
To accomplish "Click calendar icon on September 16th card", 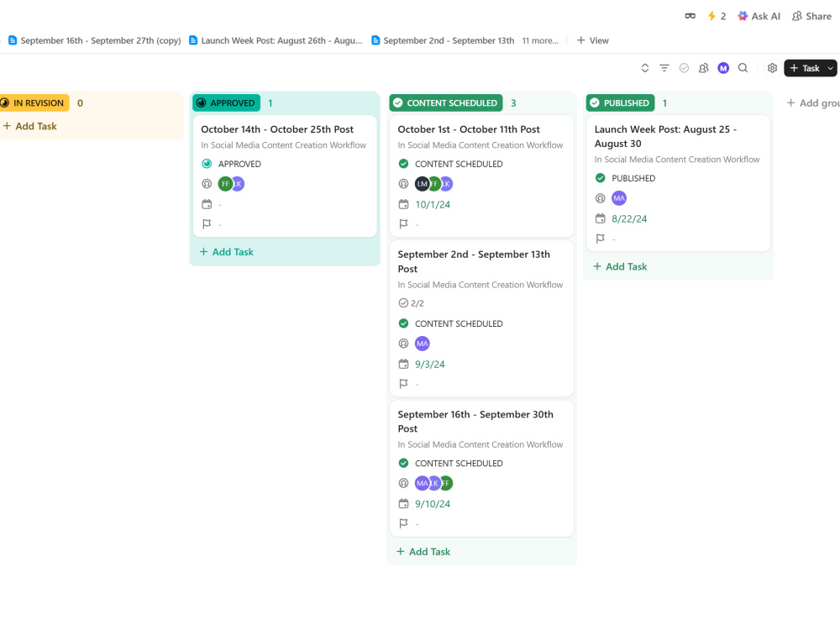I will 403,503.
